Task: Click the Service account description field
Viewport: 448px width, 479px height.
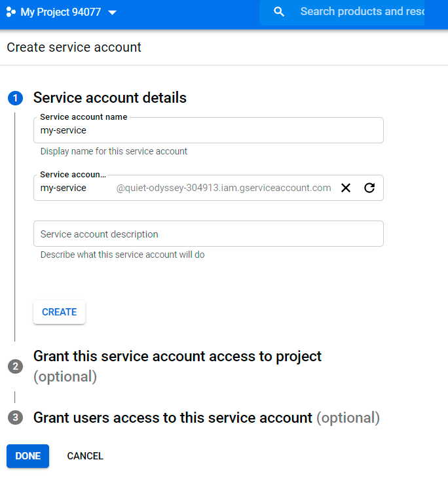Action: pos(208,234)
